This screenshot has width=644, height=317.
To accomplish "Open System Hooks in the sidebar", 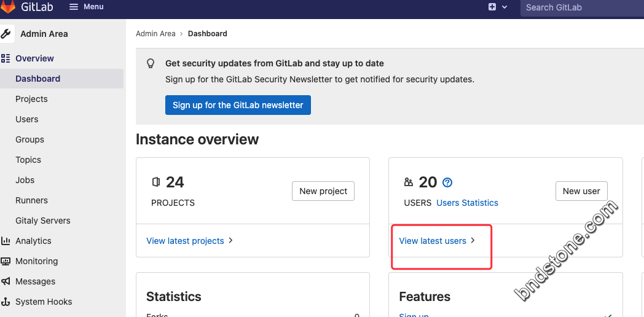I will pos(44,302).
